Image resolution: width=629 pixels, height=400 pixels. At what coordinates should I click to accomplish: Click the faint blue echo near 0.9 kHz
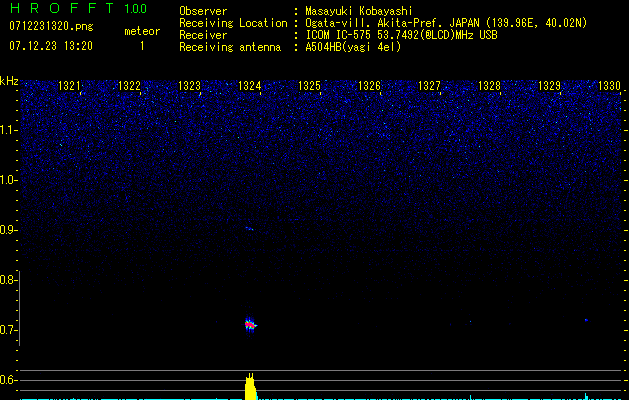[x=249, y=229]
